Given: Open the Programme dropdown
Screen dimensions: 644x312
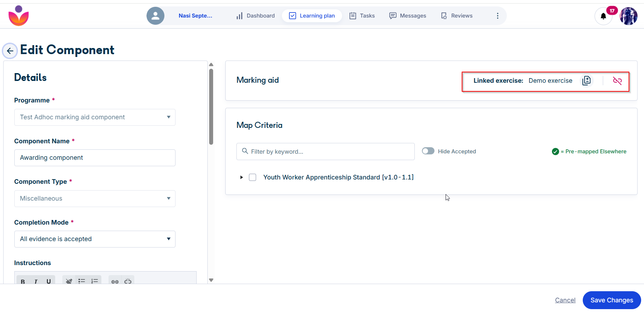Looking at the screenshot, I should point(95,117).
